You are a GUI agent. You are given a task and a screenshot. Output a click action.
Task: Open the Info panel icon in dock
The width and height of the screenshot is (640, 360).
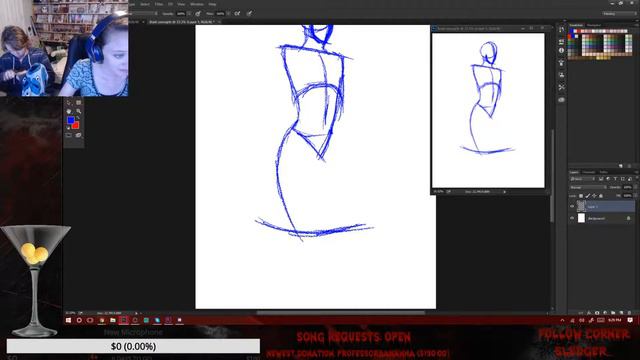coord(562,50)
